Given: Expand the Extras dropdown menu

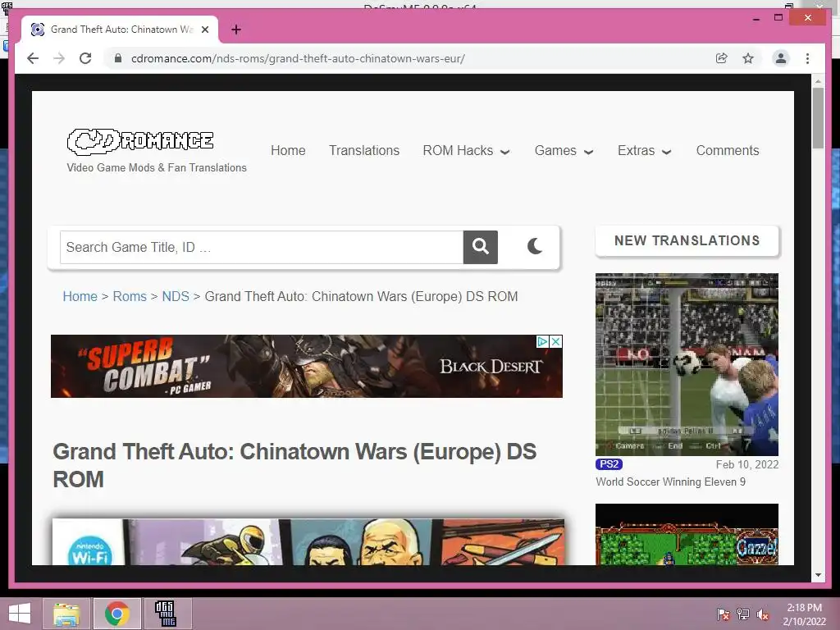Looking at the screenshot, I should click(645, 151).
